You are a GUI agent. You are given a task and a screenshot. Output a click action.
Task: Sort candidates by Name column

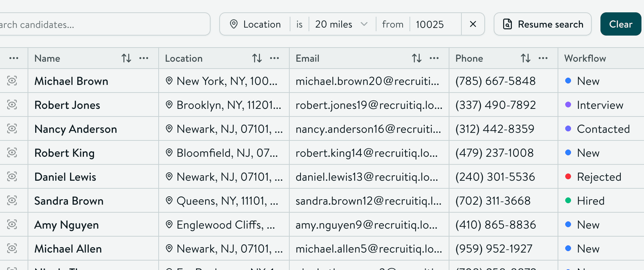[126, 58]
